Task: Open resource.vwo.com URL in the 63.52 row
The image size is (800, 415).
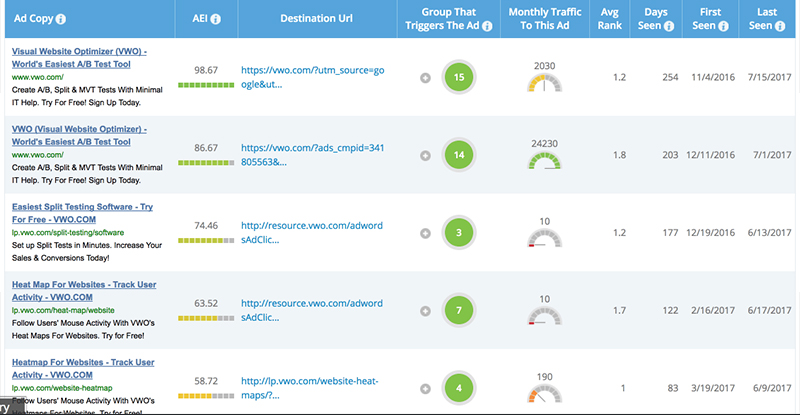Action: coord(312,310)
